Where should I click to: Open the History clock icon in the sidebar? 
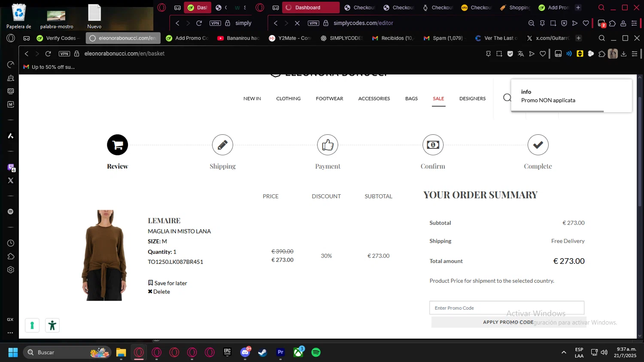click(x=11, y=243)
